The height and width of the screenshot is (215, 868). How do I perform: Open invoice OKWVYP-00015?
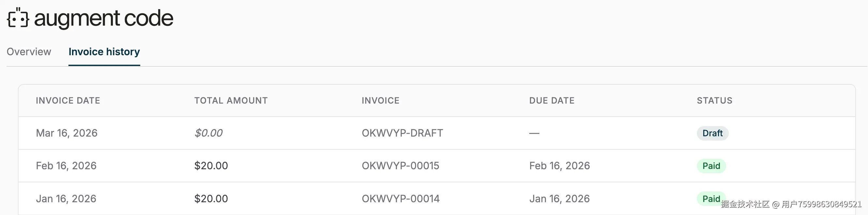click(x=400, y=166)
